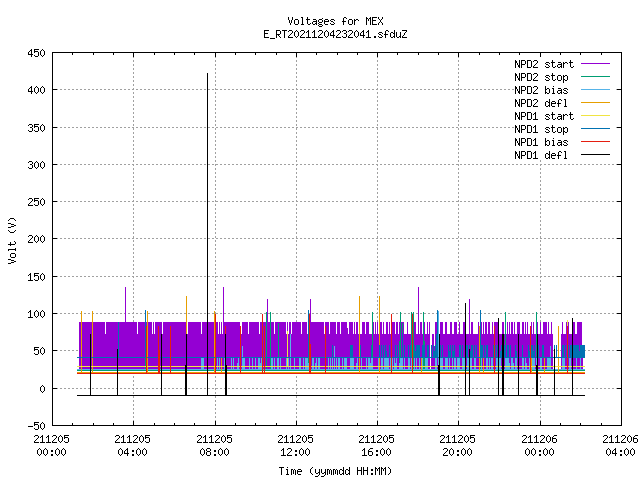This screenshot has width=640, height=480.
Task: Click the -50 y-axis tick label
Action: tap(36, 426)
